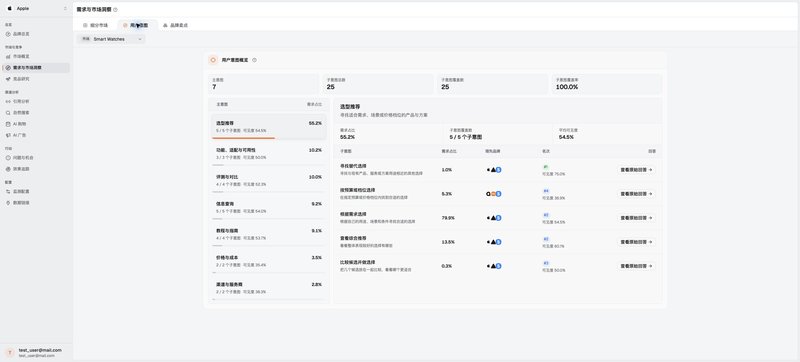
Task: Click leading brand icons in 按预算或档位选择 row
Action: [x=494, y=194]
